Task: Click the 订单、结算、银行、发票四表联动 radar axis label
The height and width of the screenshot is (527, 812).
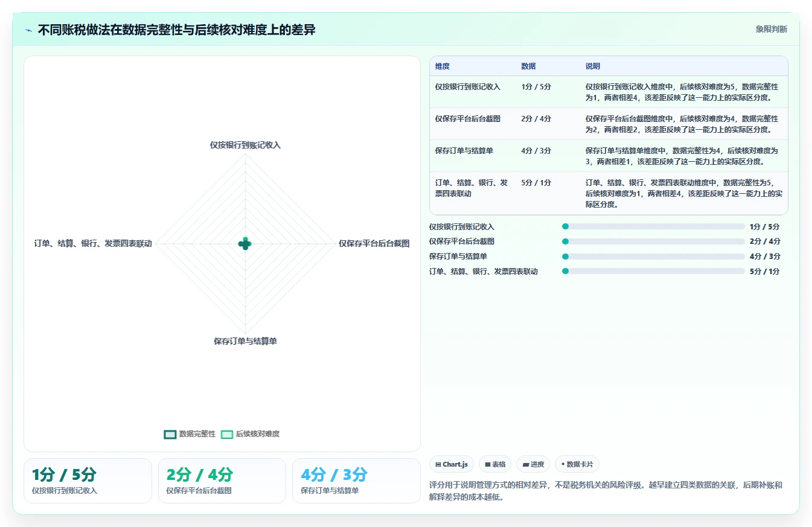Action: [93, 244]
